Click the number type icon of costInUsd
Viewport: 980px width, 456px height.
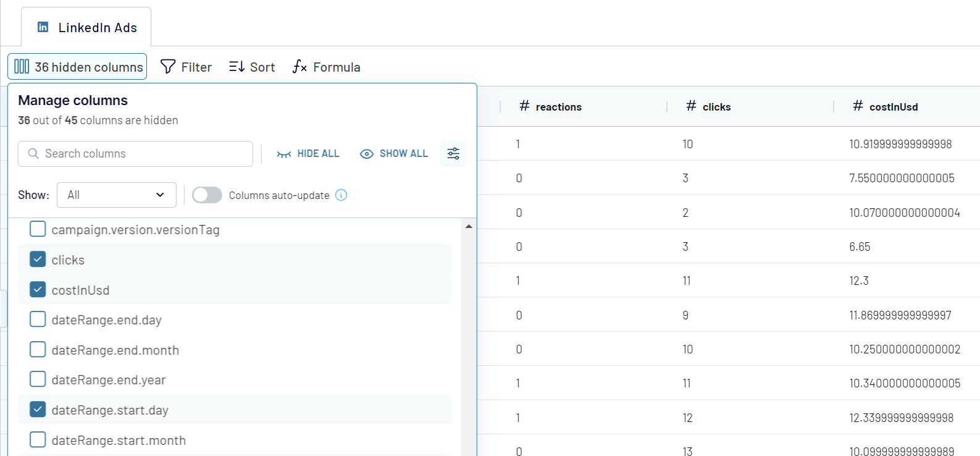tap(858, 106)
